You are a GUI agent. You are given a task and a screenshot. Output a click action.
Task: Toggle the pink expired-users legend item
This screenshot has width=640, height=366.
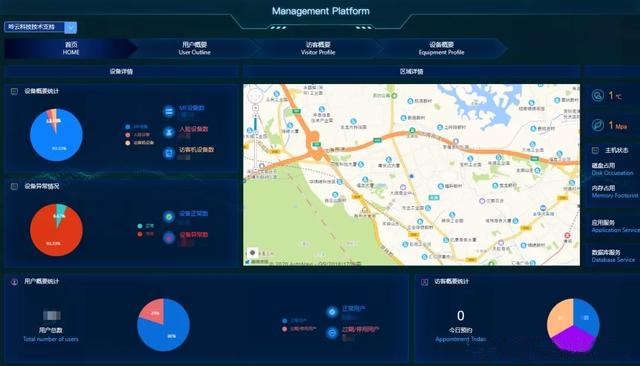tap(300, 328)
